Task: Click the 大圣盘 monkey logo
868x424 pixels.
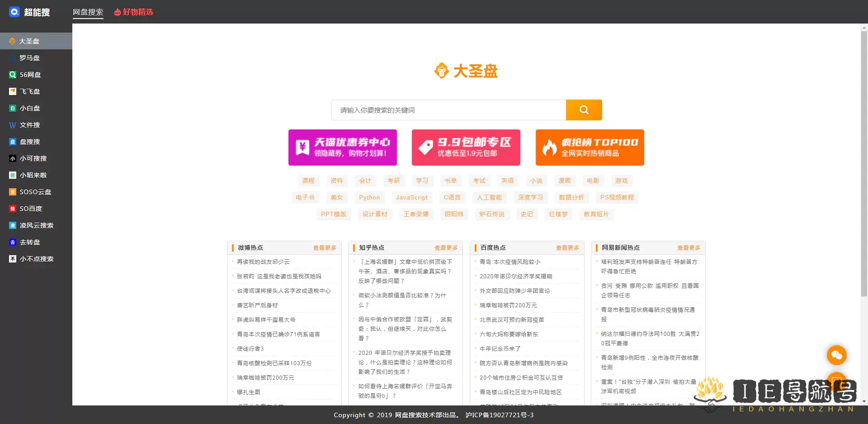Action: point(466,71)
